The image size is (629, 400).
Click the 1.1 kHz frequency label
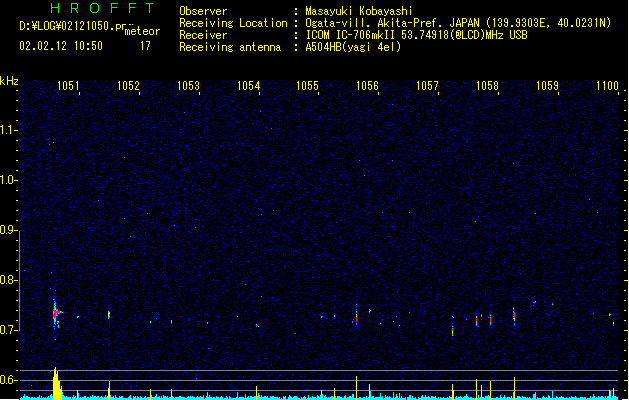click(8, 130)
